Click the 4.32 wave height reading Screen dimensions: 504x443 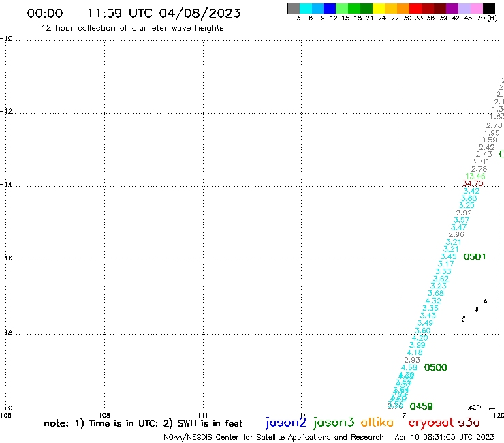tap(433, 301)
